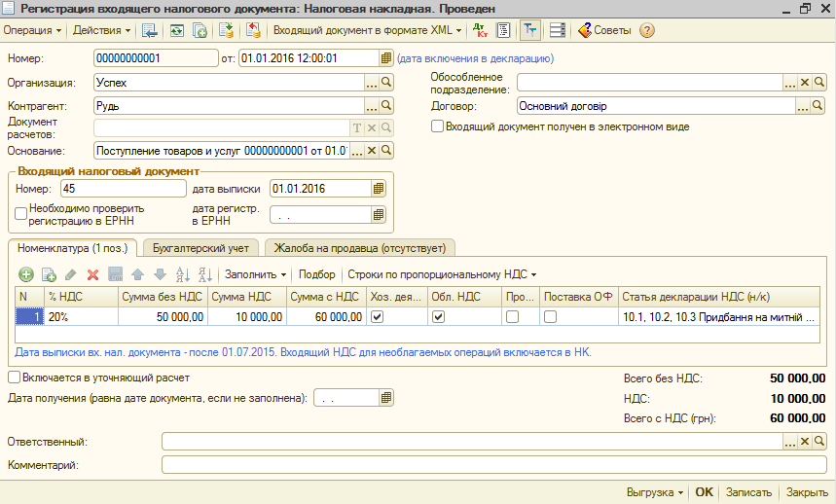Click into the Комментарий input field
The image size is (836, 504).
(487, 465)
